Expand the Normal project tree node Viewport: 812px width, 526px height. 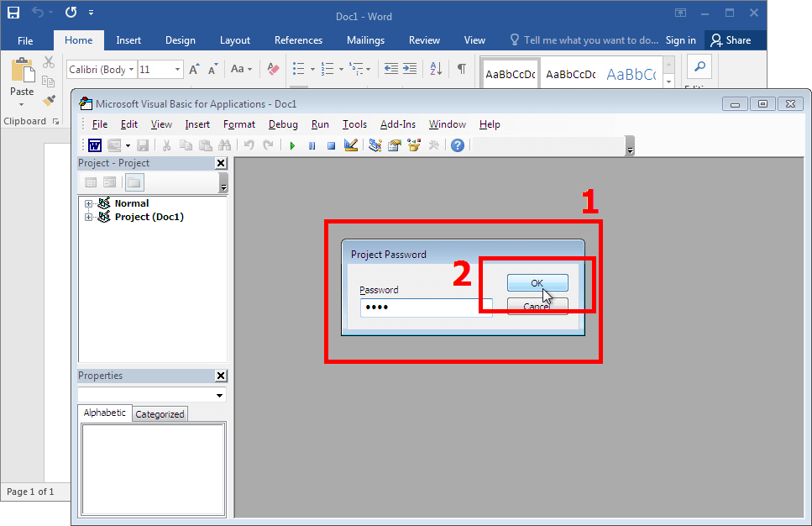pyautogui.click(x=88, y=203)
